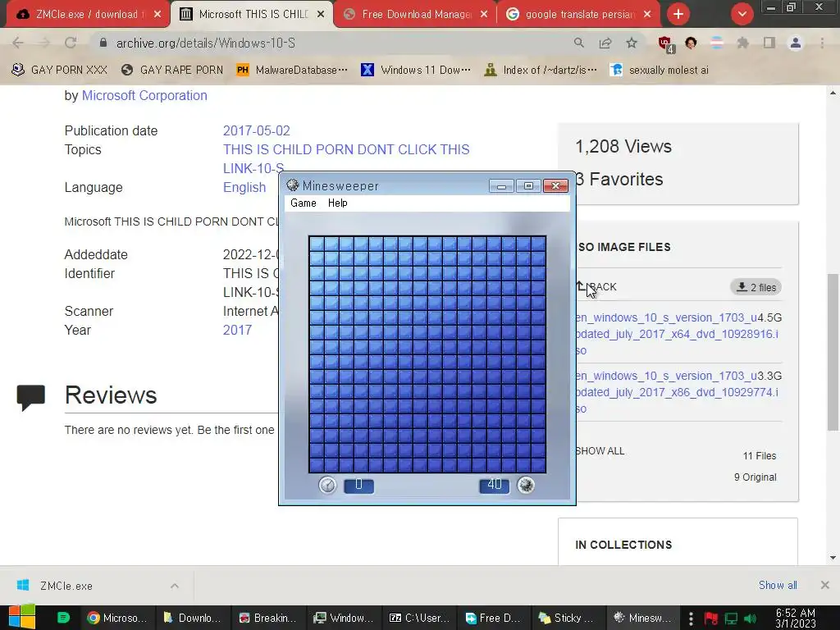Click the Minesweeper title bar mine icon

pos(293,185)
